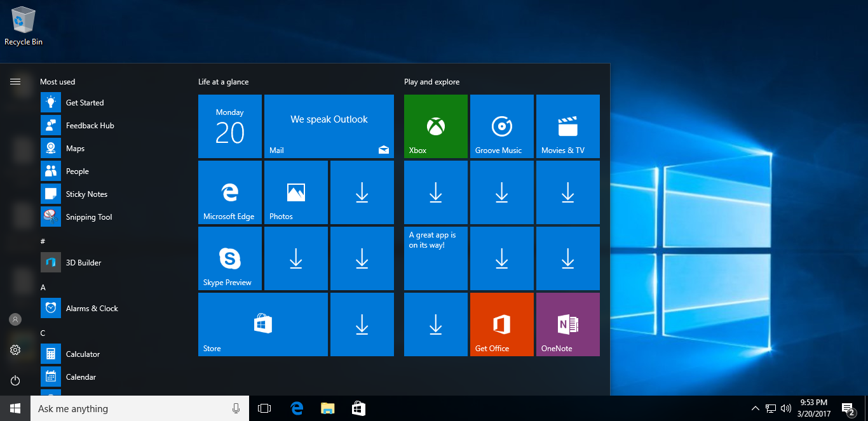The height and width of the screenshot is (421, 868).
Task: Click 'Play and explore' group title
Action: pyautogui.click(x=432, y=82)
